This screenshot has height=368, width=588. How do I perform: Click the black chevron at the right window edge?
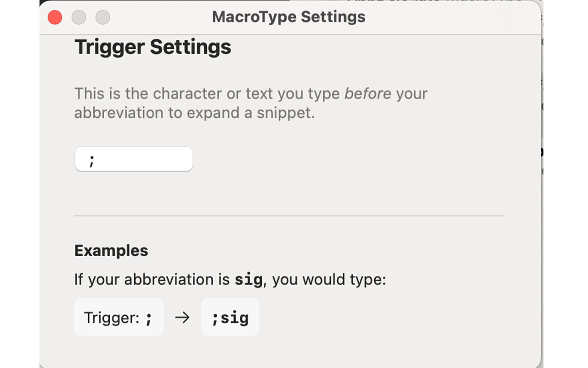(541, 153)
